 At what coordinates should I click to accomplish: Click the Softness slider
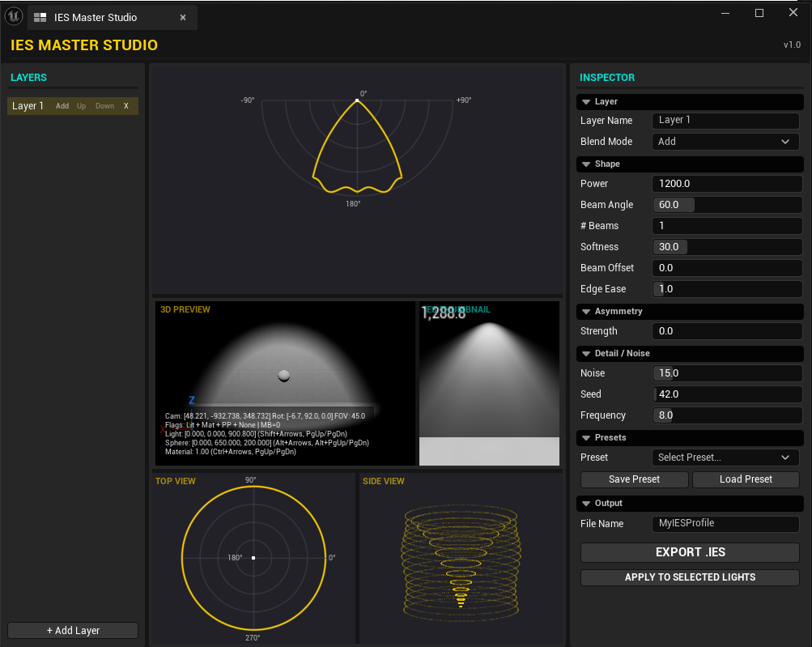coord(727,247)
